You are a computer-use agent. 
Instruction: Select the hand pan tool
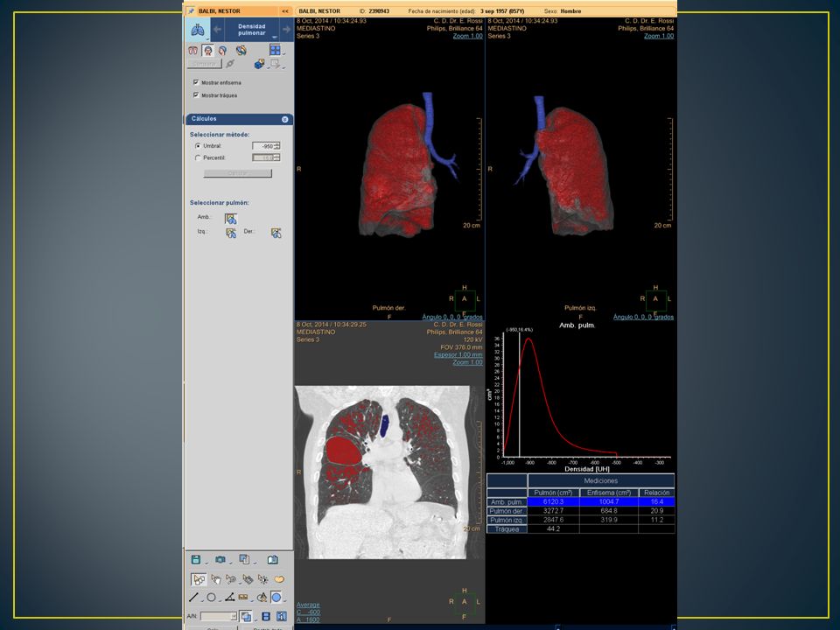216,579
